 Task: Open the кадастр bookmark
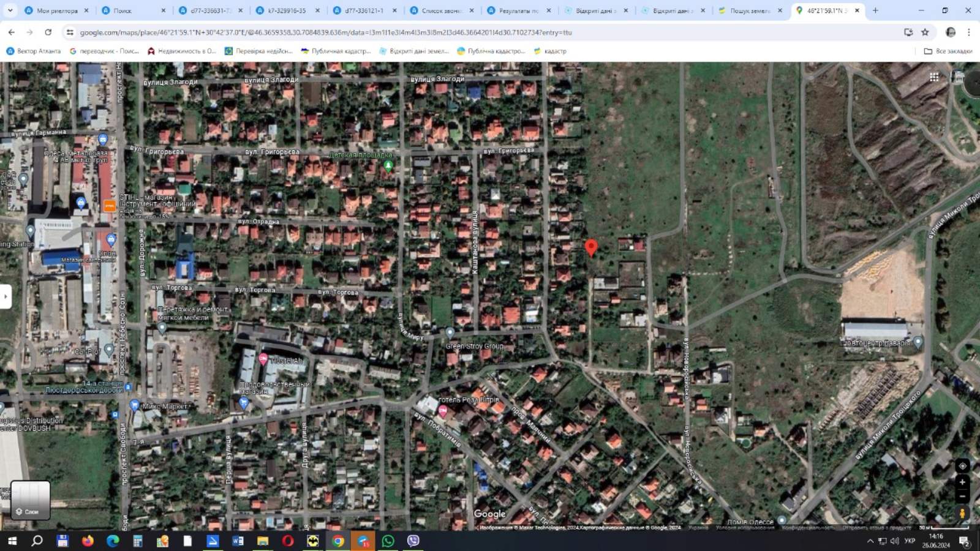point(550,51)
